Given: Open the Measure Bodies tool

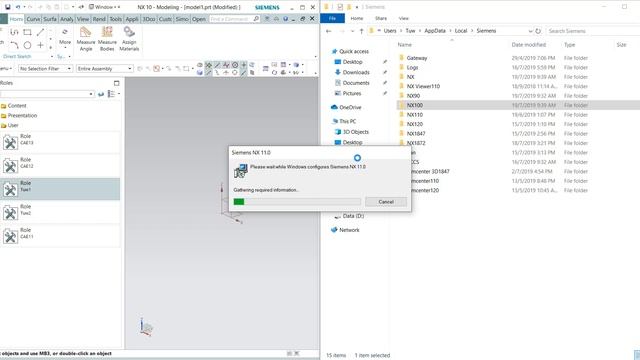Looking at the screenshot, I should point(107,39).
